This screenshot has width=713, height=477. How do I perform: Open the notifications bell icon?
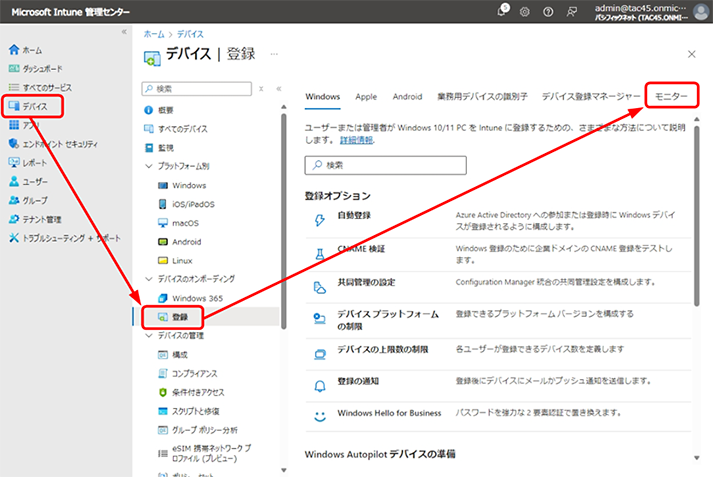502,11
